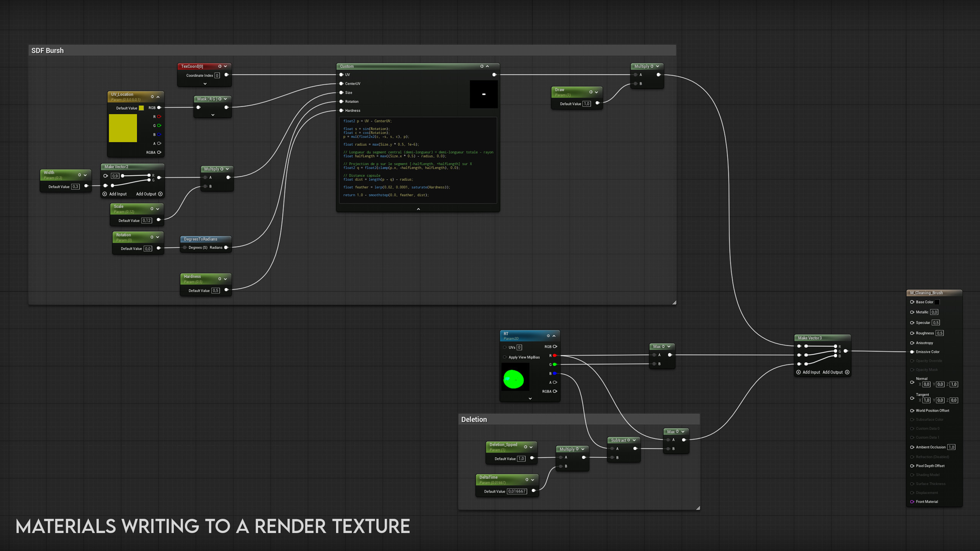Click the RT node's blue B output pin
The width and height of the screenshot is (980, 551).
coord(554,373)
